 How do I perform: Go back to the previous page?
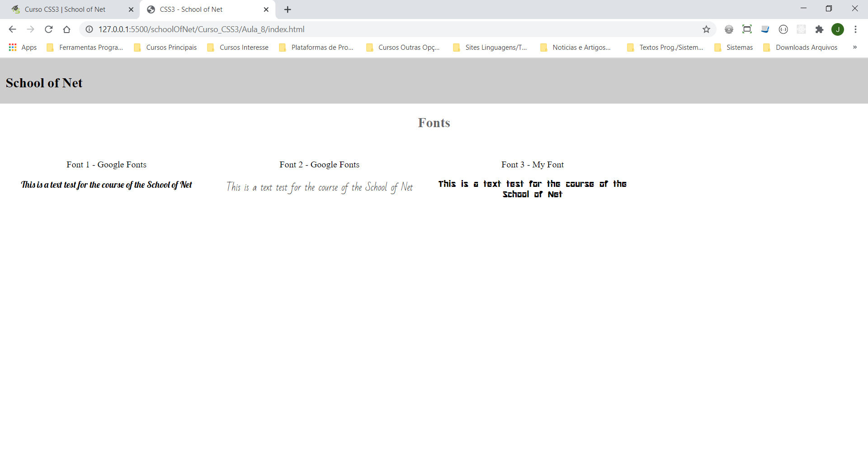[12, 29]
